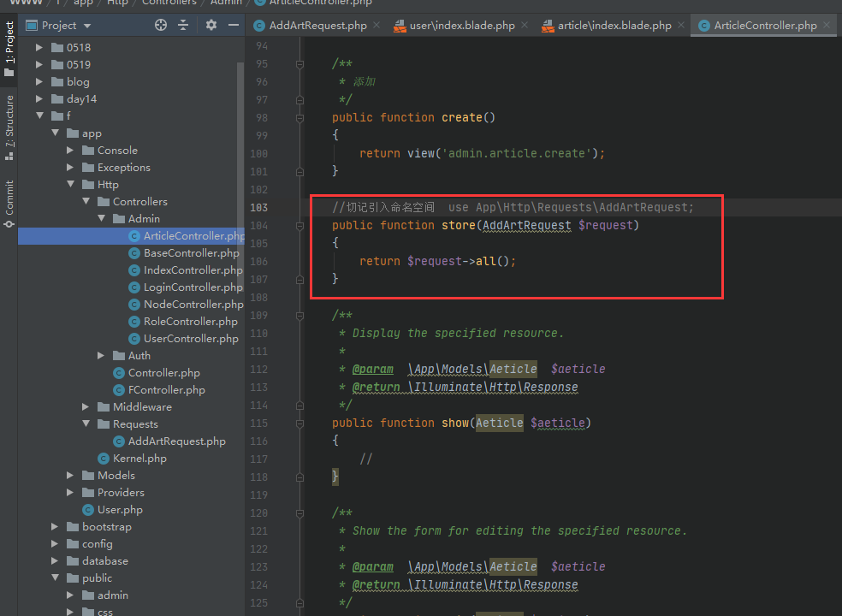Viewport: 842px width, 616px height.
Task: Expand the Models folder
Action: 70,476
